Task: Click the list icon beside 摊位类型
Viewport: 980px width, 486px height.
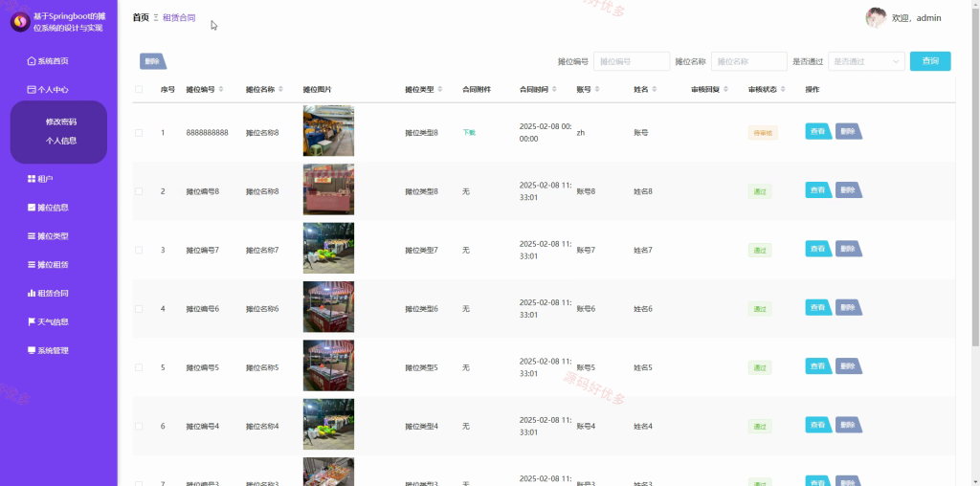Action: click(x=32, y=236)
